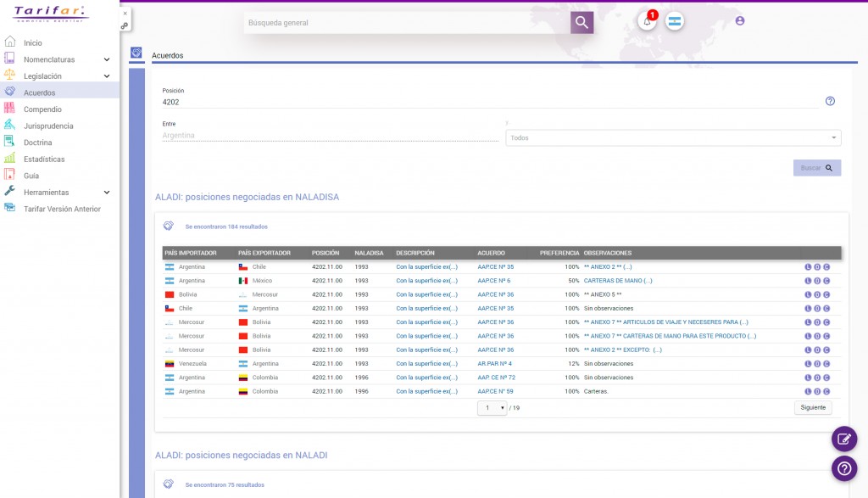Screen dimensions: 868x498
Task: Open Guía in the sidebar
Action: click(31, 176)
